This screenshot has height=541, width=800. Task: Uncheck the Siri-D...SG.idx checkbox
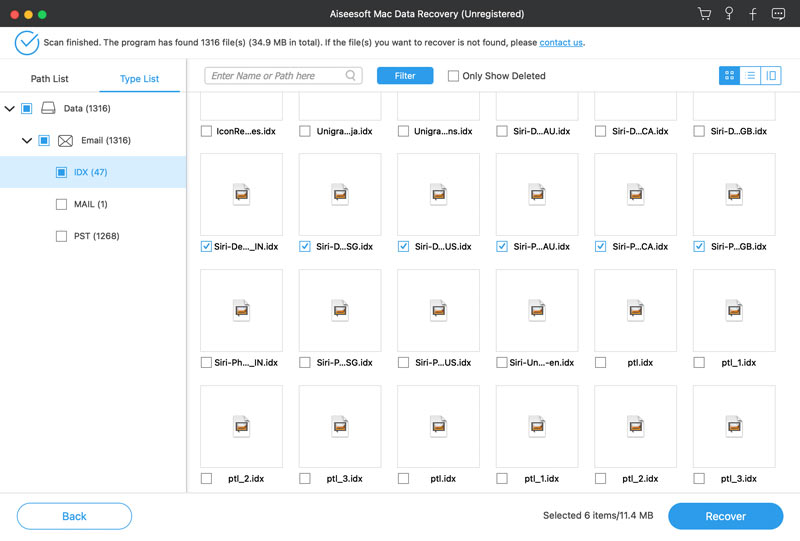pos(305,247)
